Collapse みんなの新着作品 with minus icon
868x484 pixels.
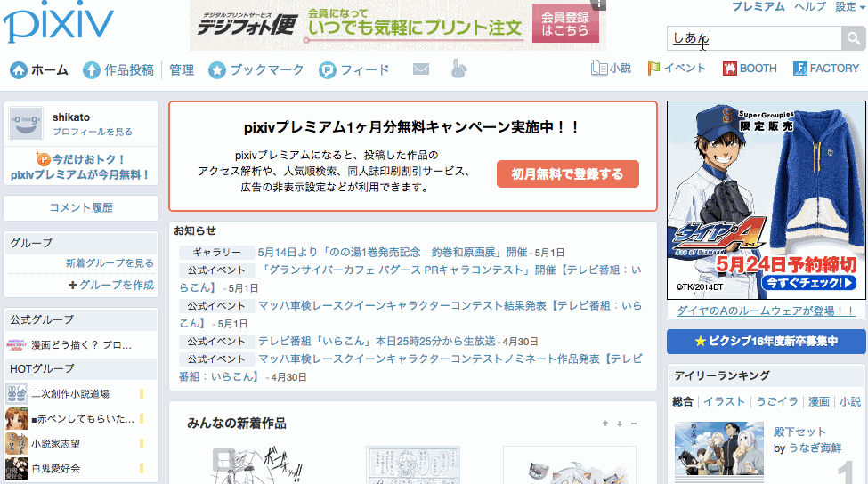(634, 423)
